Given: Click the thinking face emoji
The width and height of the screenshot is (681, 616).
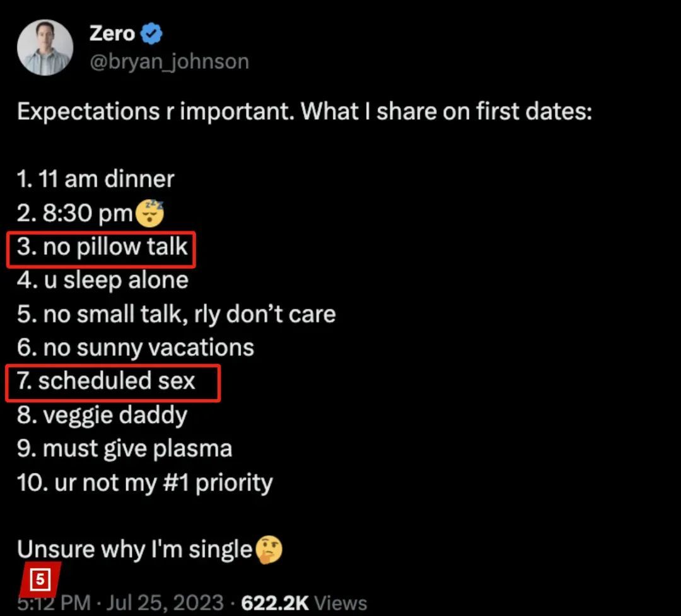Looking at the screenshot, I should 268,550.
